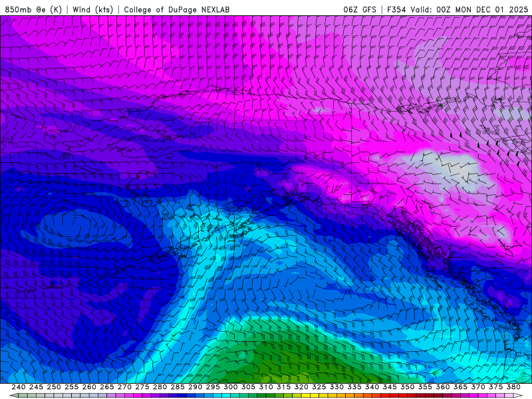Click the "00Z MON DEC 01 2025" valid time
532x399 pixels.
(x=482, y=9)
